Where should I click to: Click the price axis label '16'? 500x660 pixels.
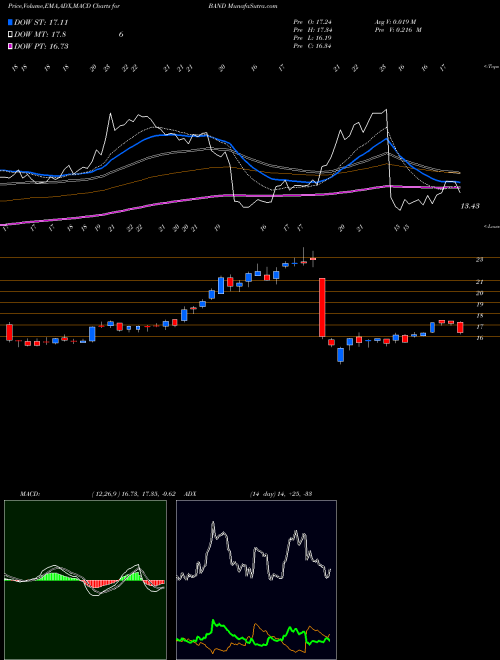click(x=479, y=338)
